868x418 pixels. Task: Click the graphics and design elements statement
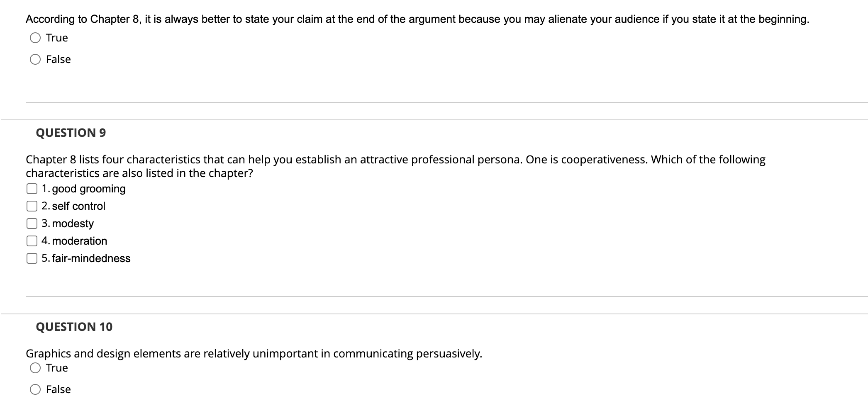tap(254, 354)
